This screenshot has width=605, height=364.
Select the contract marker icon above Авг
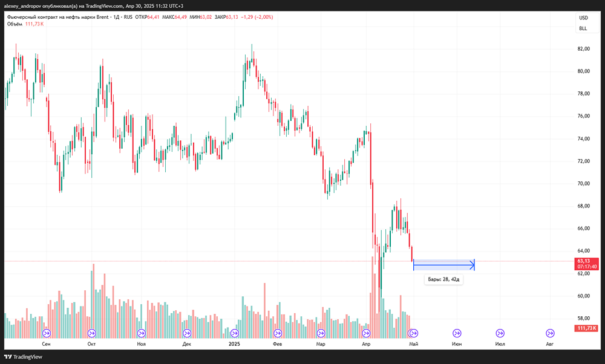(x=550, y=333)
